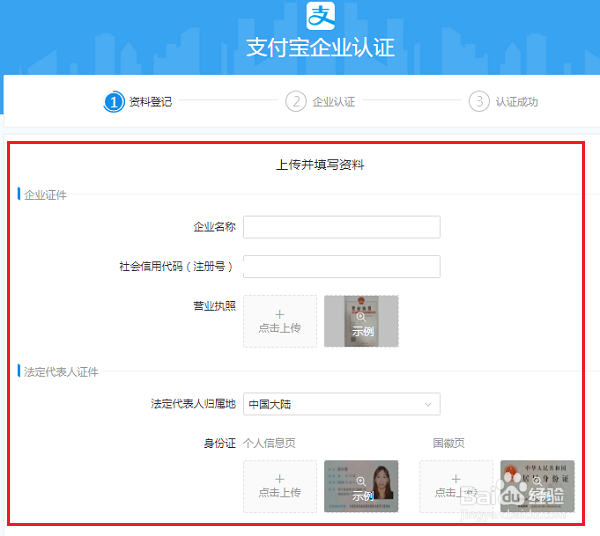This screenshot has width=600, height=536.
Task: Click the 企业证件 section label
Action: coord(45,195)
